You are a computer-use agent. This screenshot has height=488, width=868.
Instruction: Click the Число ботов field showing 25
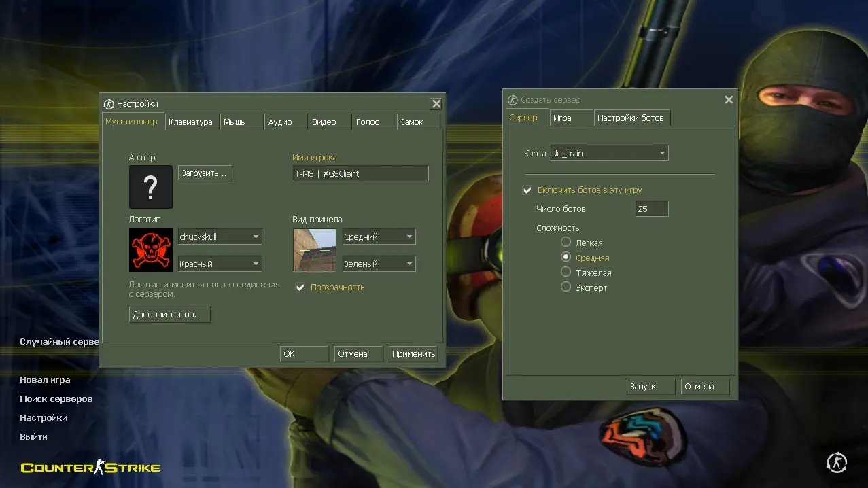point(652,209)
